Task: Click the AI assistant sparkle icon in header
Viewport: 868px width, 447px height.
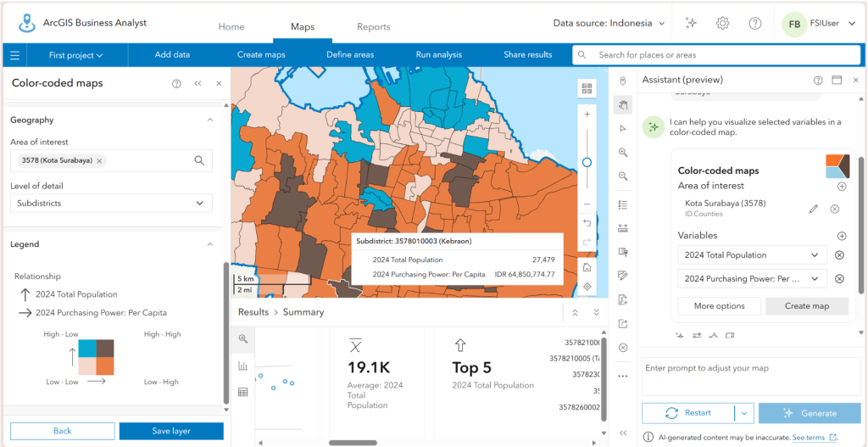Action: [x=690, y=23]
